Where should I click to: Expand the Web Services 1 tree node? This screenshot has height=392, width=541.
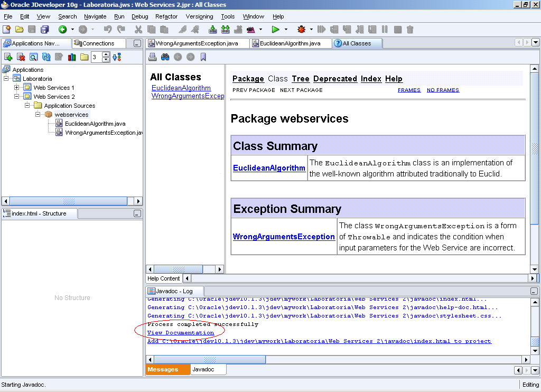pos(16,88)
